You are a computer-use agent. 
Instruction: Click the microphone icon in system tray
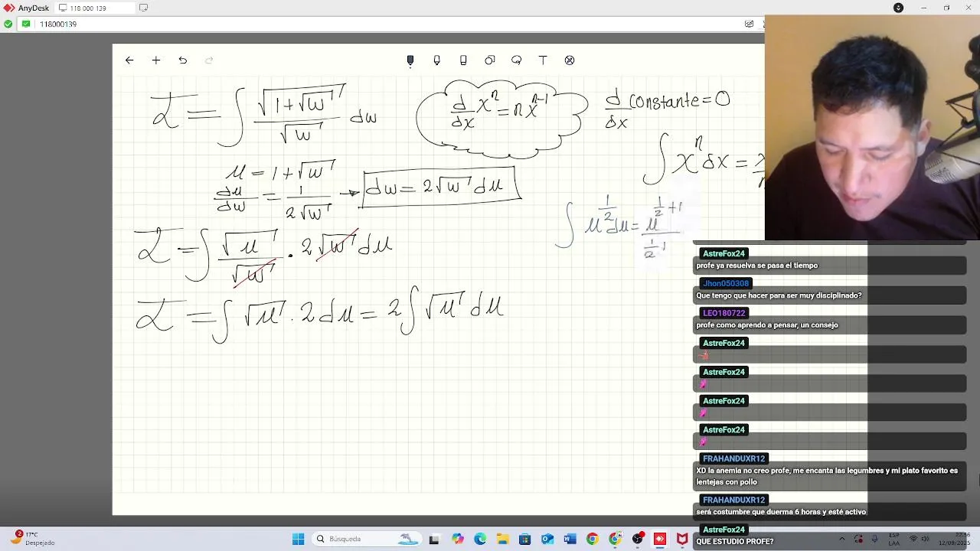coord(875,539)
